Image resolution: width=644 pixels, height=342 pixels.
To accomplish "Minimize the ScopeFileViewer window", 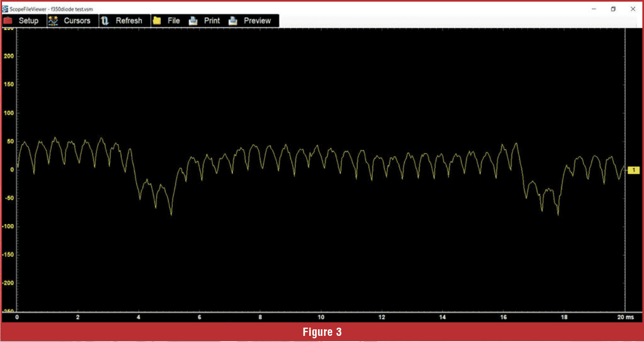I will click(x=594, y=9).
